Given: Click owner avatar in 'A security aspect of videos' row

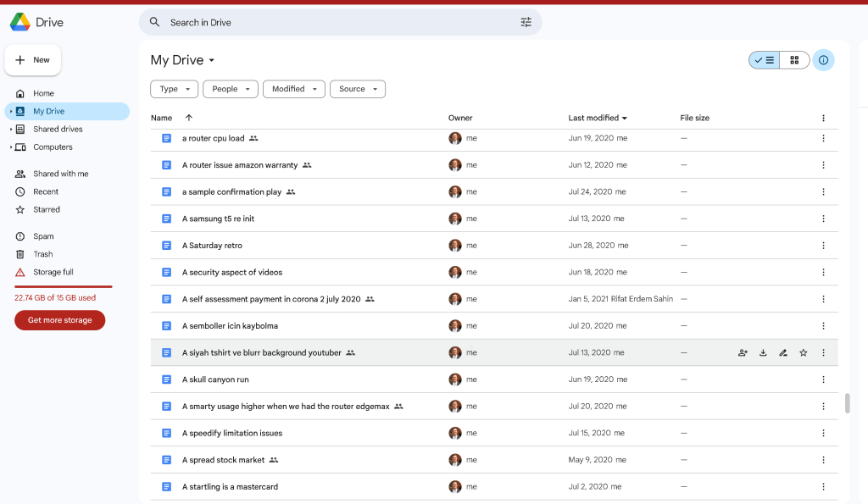Looking at the screenshot, I should (455, 272).
